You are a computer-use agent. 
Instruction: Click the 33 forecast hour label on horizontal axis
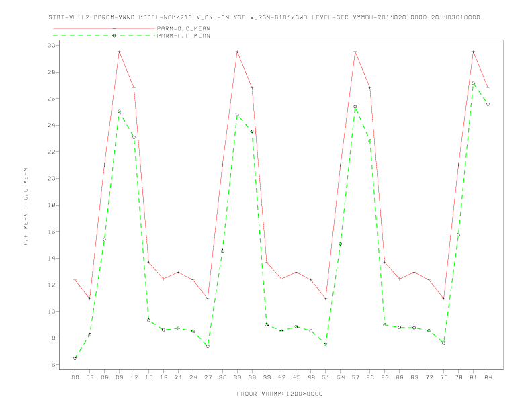tap(237, 377)
